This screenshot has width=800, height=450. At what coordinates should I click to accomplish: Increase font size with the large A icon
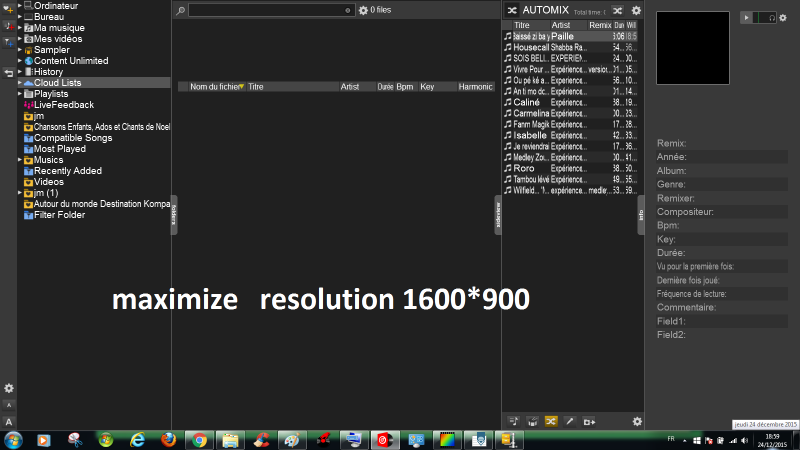9,422
